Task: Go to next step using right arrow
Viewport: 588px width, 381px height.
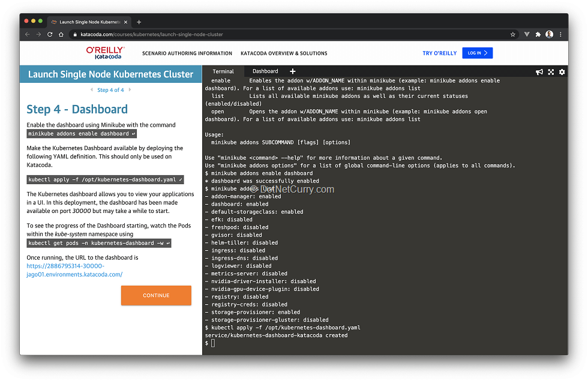Action: [130, 90]
